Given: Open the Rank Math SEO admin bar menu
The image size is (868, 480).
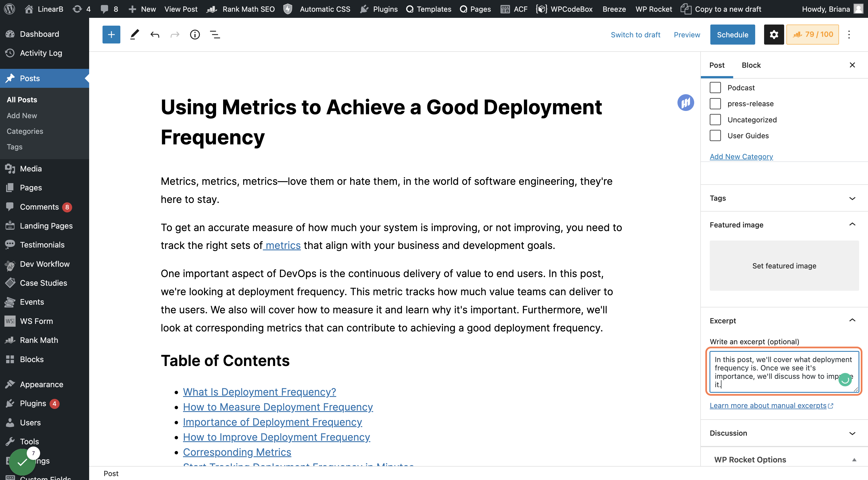Looking at the screenshot, I should (x=241, y=9).
